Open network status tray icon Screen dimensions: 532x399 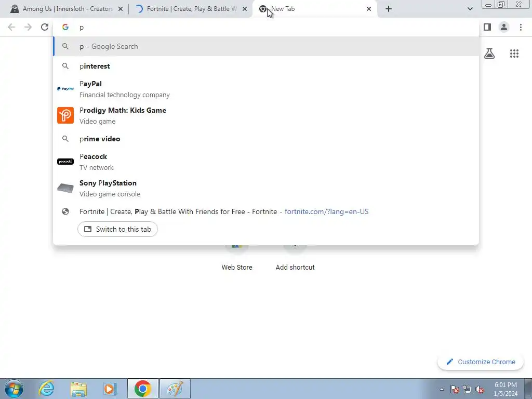(467, 389)
